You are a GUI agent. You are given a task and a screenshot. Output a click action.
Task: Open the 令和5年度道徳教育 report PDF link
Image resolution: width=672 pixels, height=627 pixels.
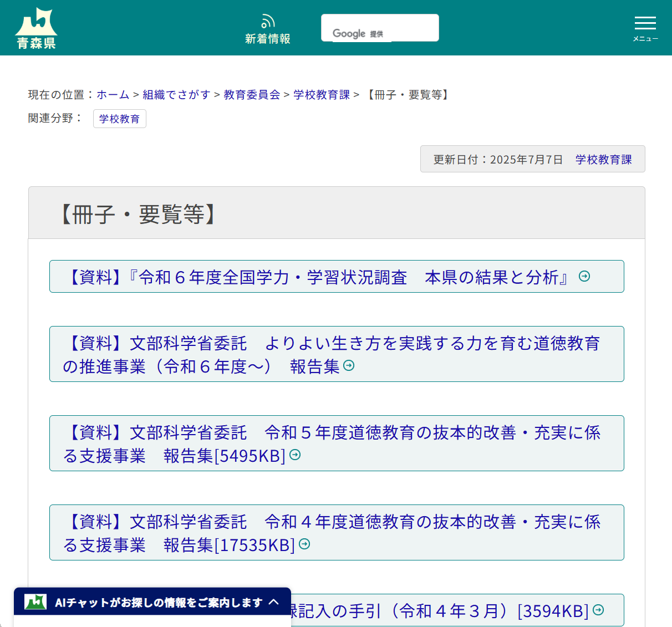333,444
